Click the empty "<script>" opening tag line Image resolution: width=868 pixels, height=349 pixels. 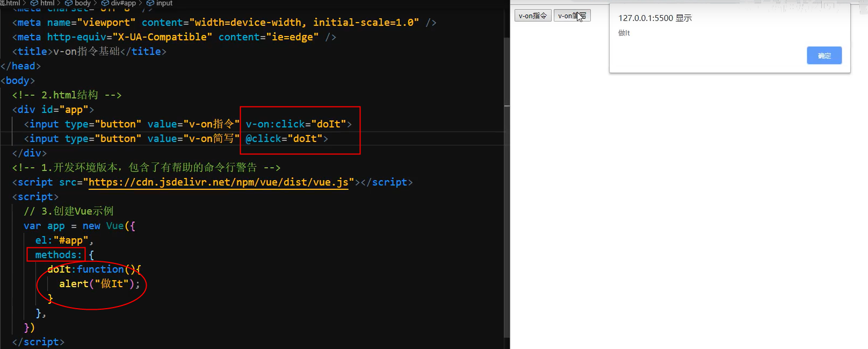point(35,197)
